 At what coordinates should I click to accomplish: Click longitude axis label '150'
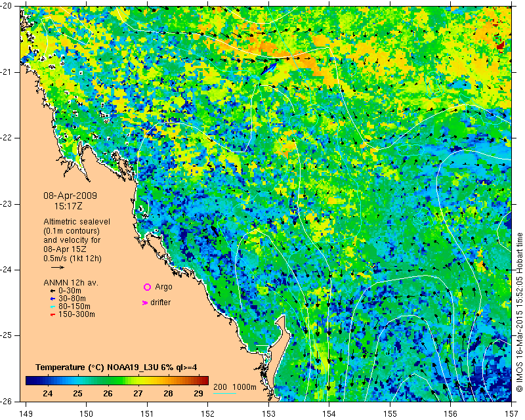(87, 414)
